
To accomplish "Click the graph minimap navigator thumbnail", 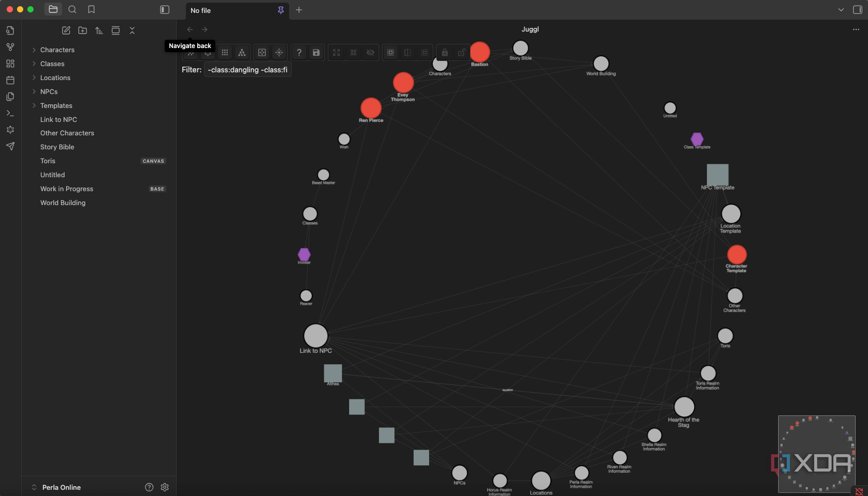I will point(817,454).
